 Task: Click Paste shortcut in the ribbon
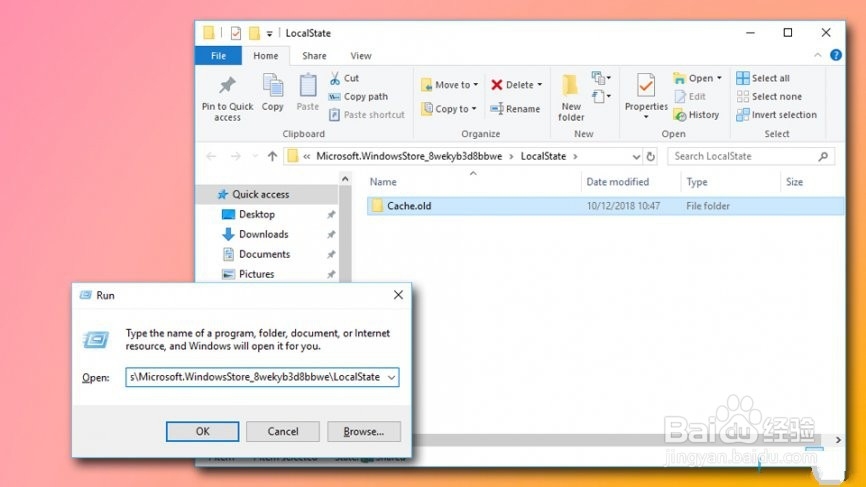tap(367, 115)
